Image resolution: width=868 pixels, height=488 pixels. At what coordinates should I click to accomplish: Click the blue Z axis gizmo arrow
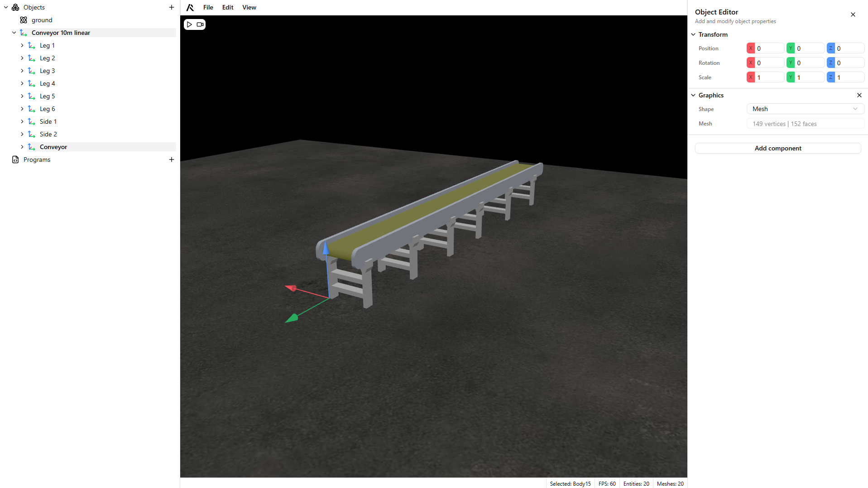click(x=326, y=248)
